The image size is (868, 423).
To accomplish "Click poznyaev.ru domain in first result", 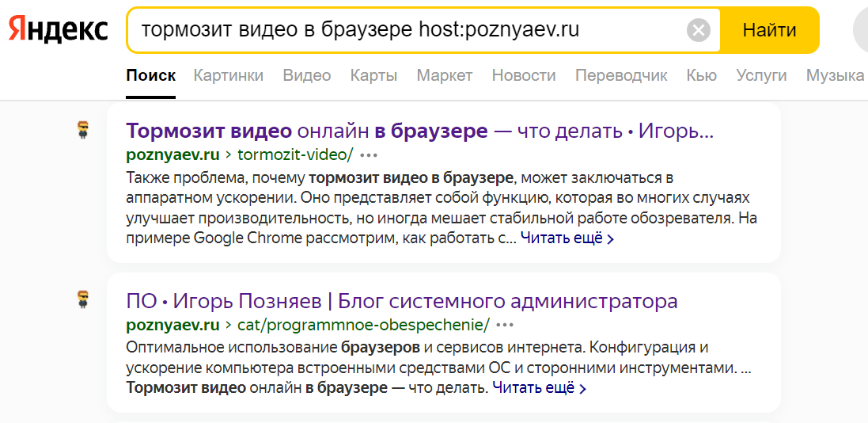I will click(172, 154).
